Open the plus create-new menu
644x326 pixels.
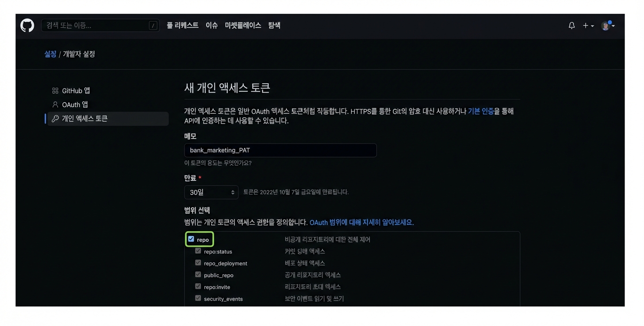pos(588,26)
